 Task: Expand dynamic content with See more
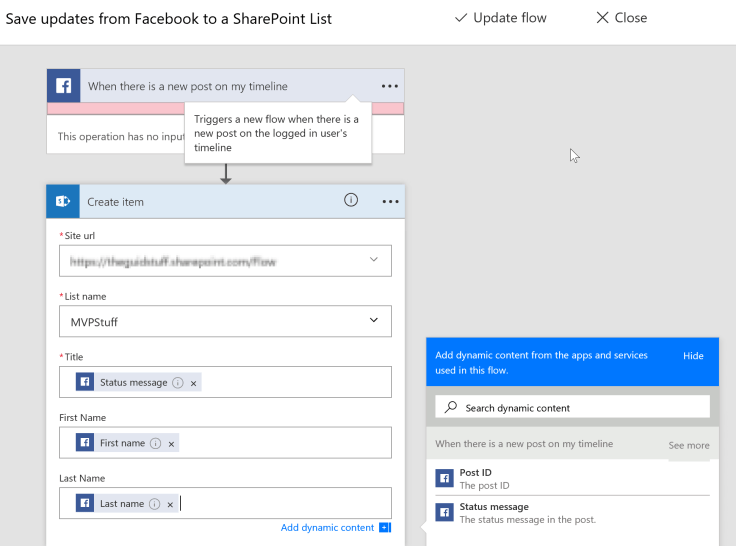click(688, 445)
